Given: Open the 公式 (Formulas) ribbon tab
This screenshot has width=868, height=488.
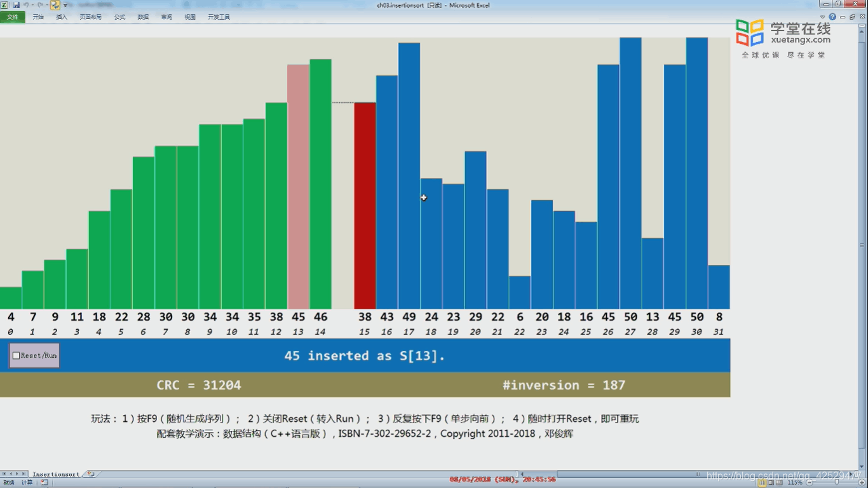Looking at the screenshot, I should [119, 17].
